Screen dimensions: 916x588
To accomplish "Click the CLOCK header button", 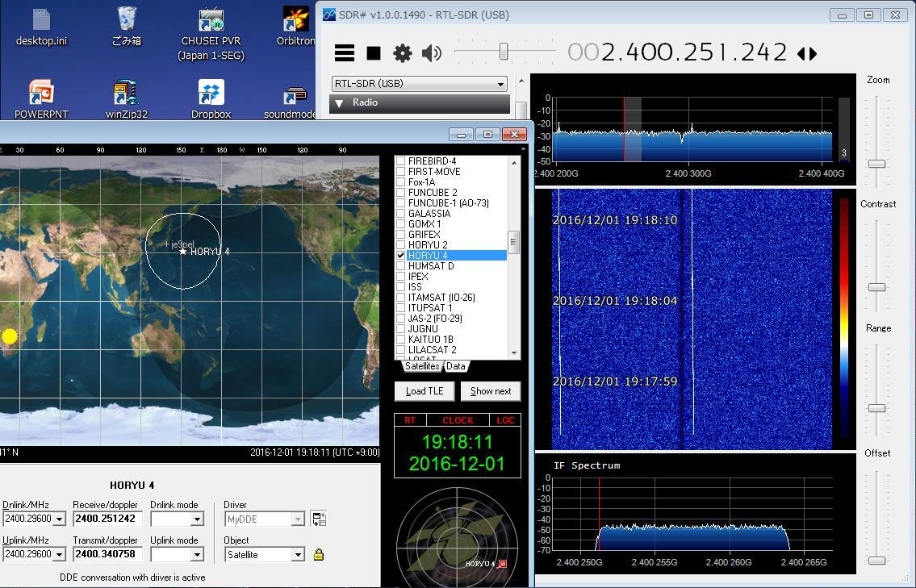I will click(x=458, y=420).
